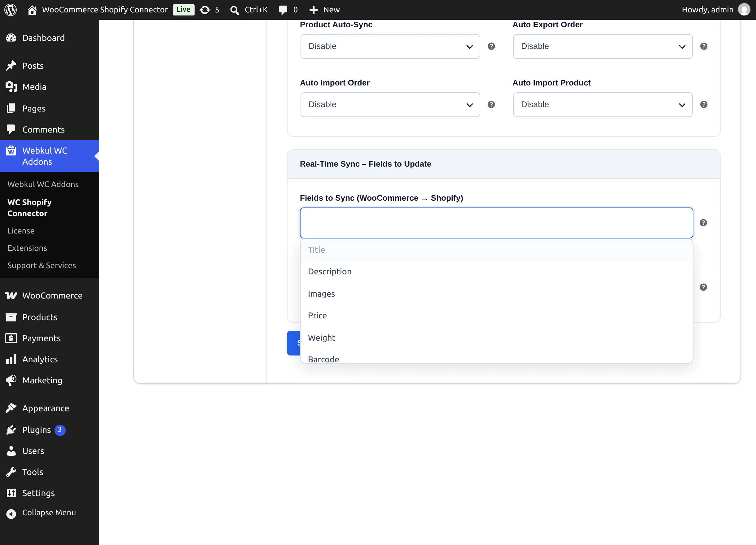This screenshot has width=756, height=545.
Task: Open Media in the sidebar
Action: (49, 87)
